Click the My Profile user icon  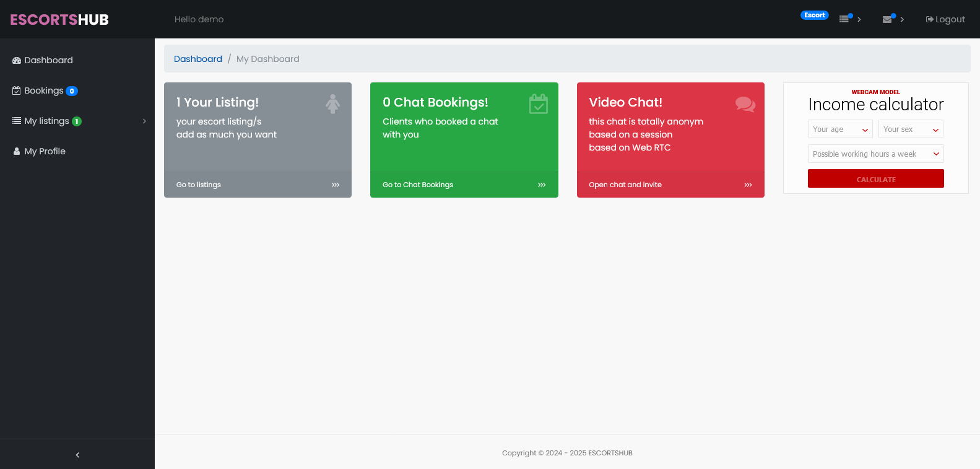(x=17, y=151)
